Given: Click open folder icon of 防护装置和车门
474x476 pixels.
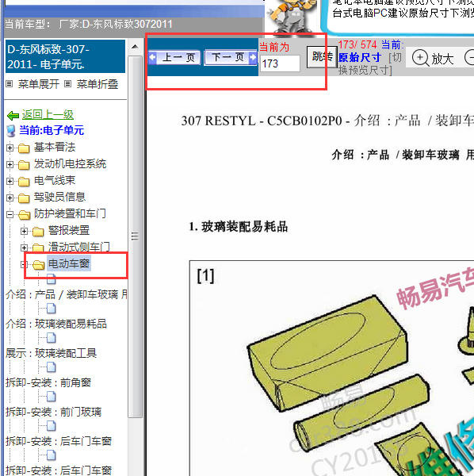Looking at the screenshot, I should click(24, 215).
